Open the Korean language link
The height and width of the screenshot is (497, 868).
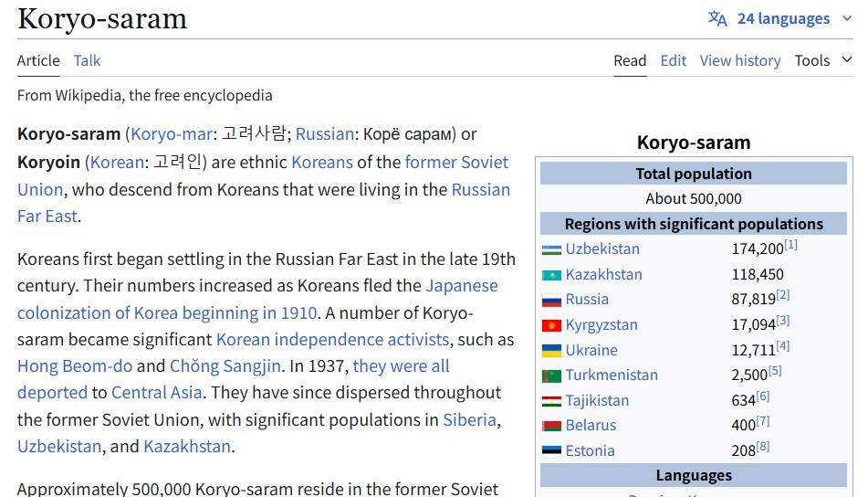117,163
